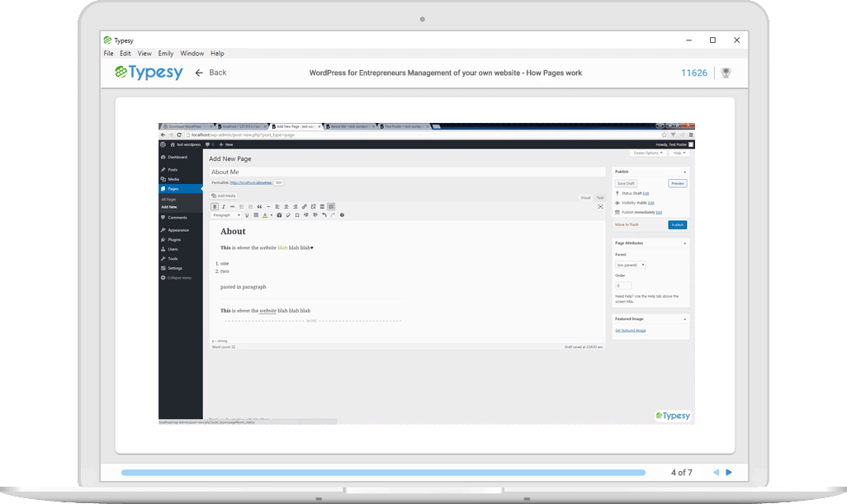Click the 11626 points counter

(694, 73)
